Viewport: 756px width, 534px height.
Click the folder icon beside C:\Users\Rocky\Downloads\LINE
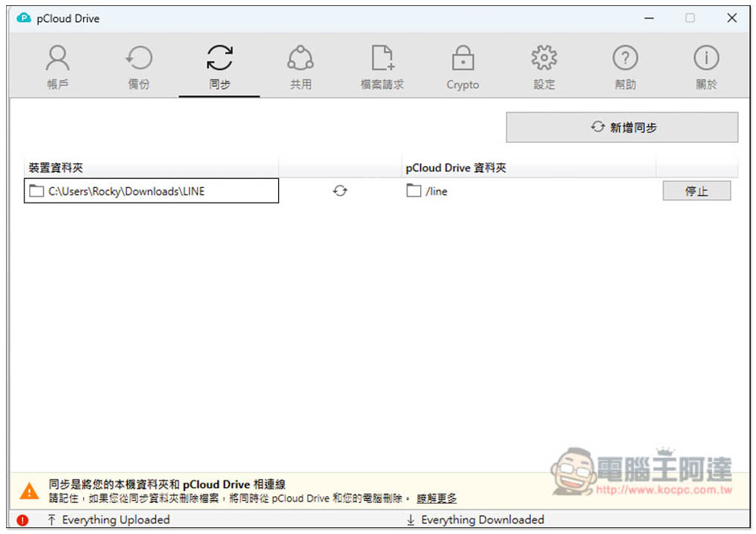(36, 190)
